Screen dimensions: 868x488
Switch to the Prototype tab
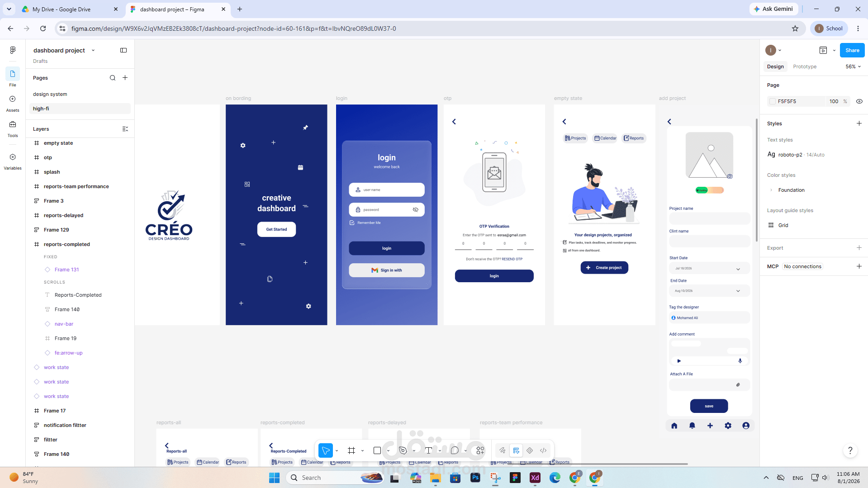(805, 66)
